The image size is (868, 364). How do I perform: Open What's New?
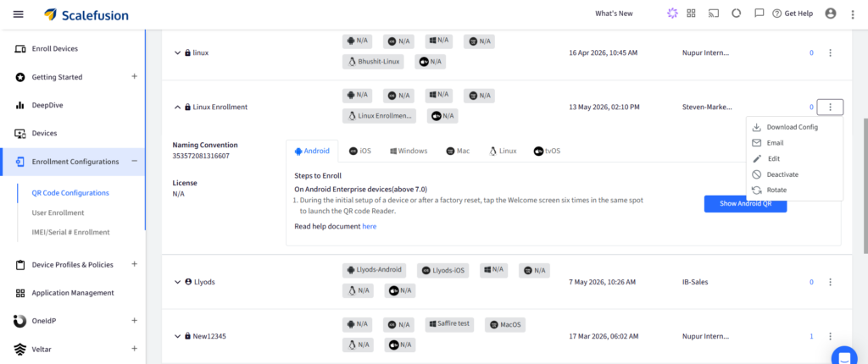(614, 14)
